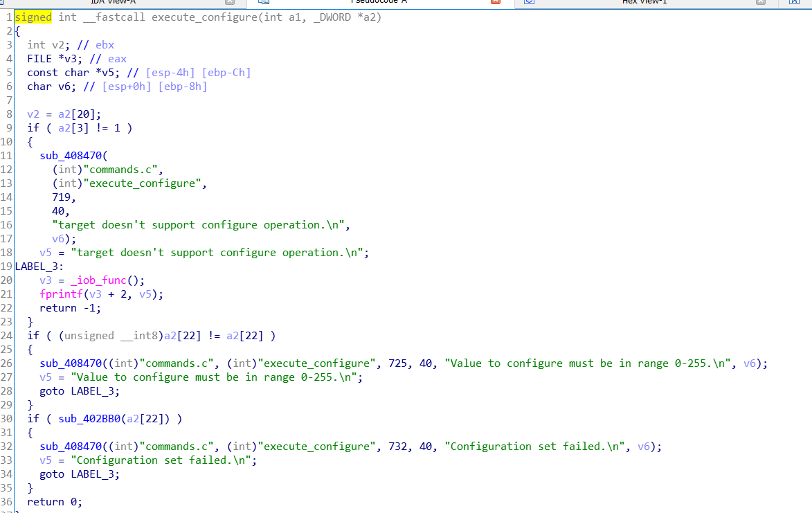
Task: Select the Pseudocode-A tab
Action: coord(379,2)
